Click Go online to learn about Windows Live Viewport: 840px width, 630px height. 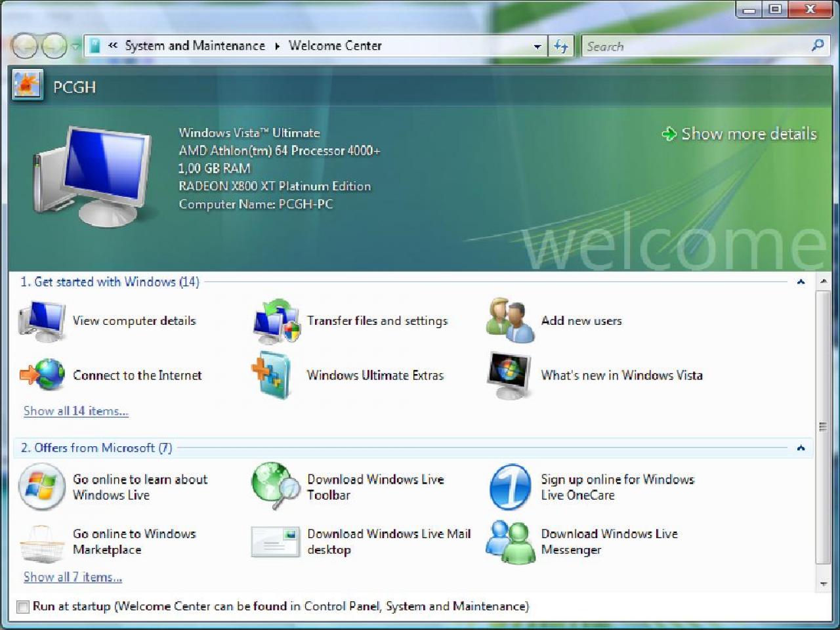(140, 488)
